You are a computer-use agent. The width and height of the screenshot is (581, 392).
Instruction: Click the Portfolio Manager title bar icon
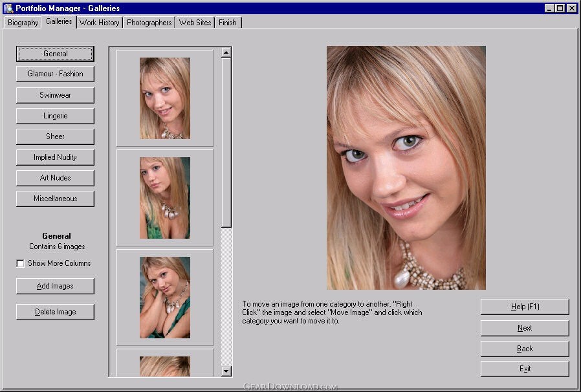(8, 8)
